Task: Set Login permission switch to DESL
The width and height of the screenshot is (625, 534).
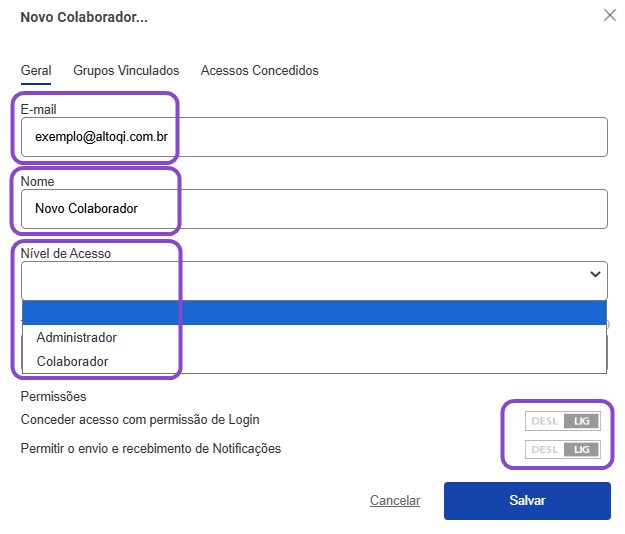Action: click(x=544, y=421)
